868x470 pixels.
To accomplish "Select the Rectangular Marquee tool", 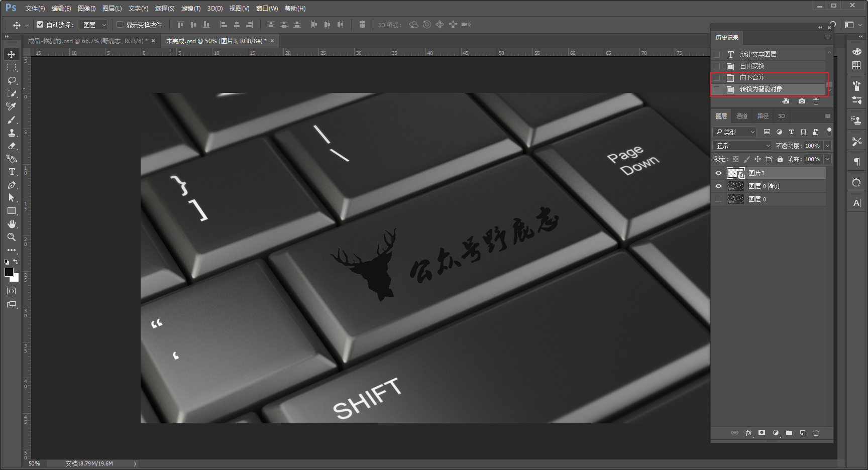I will pyautogui.click(x=12, y=67).
